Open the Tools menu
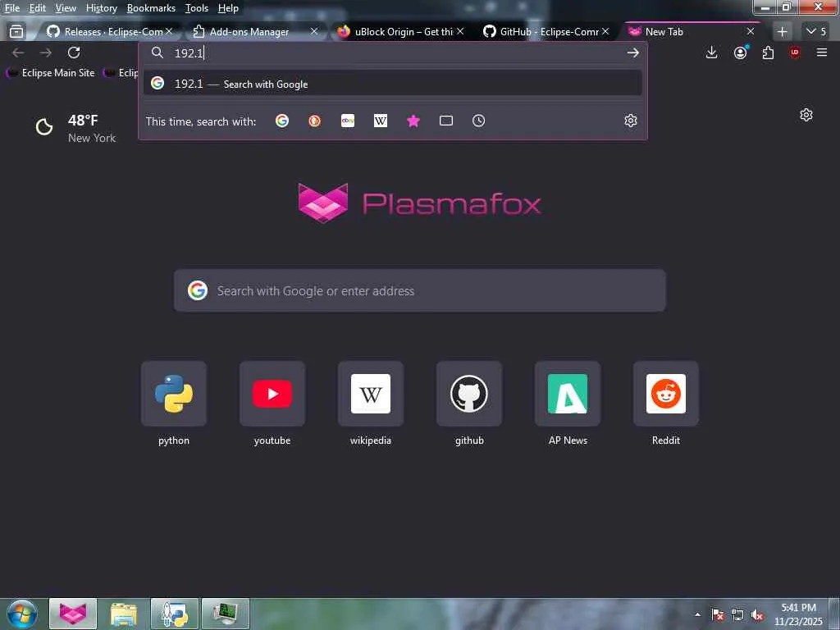The height and width of the screenshot is (630, 840). tap(196, 8)
